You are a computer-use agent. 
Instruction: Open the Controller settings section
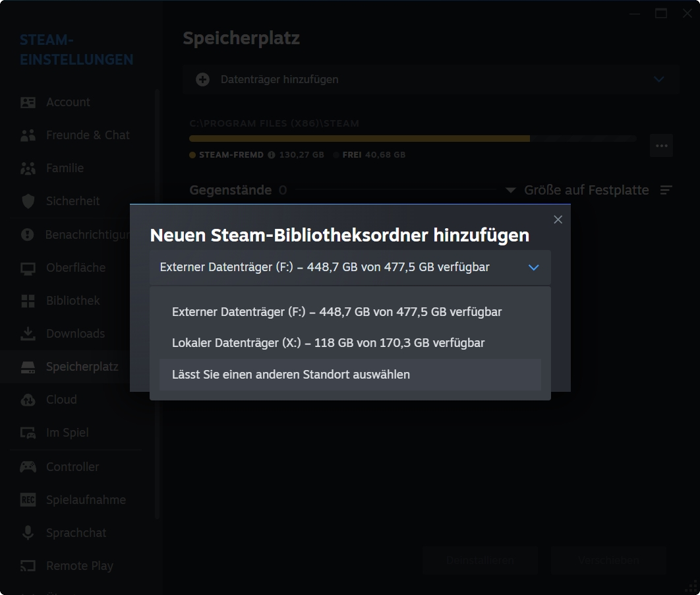click(73, 467)
